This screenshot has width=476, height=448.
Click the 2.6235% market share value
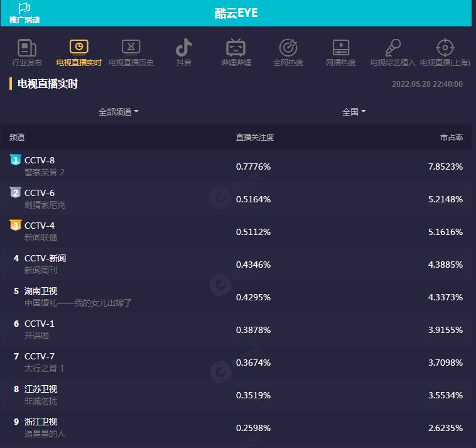tap(445, 428)
